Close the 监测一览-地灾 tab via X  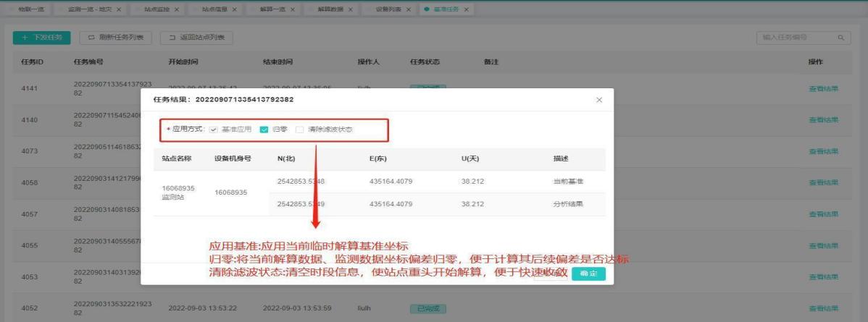coord(118,9)
